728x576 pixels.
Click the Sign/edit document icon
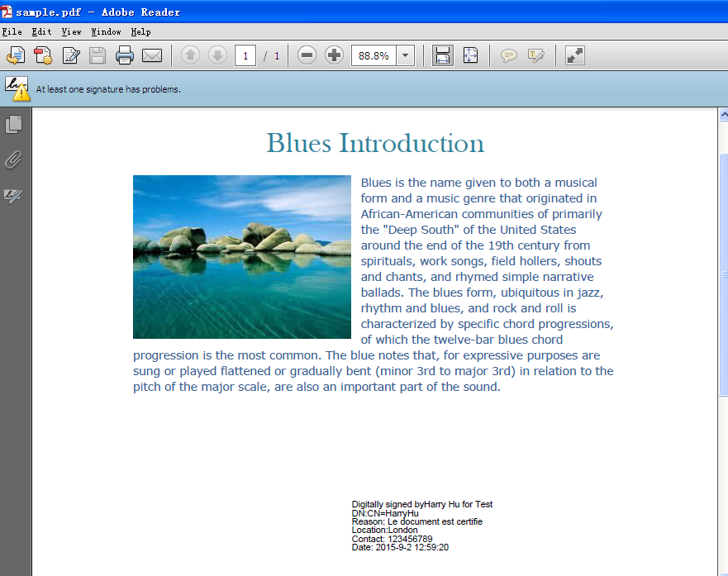click(x=71, y=55)
